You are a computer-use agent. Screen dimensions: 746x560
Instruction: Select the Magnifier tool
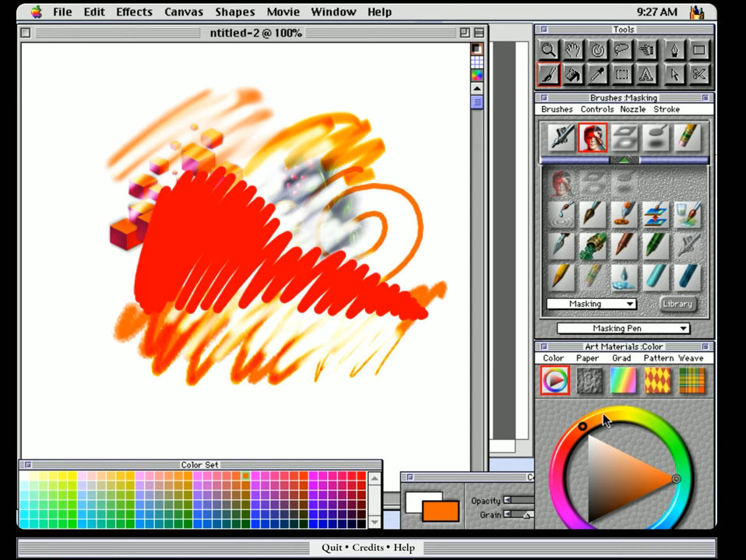[548, 50]
